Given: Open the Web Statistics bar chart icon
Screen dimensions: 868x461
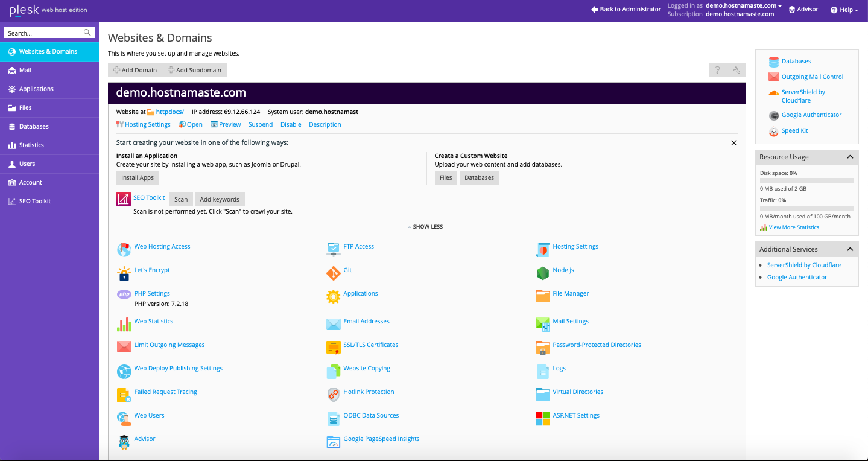Looking at the screenshot, I should pyautogui.click(x=124, y=324).
